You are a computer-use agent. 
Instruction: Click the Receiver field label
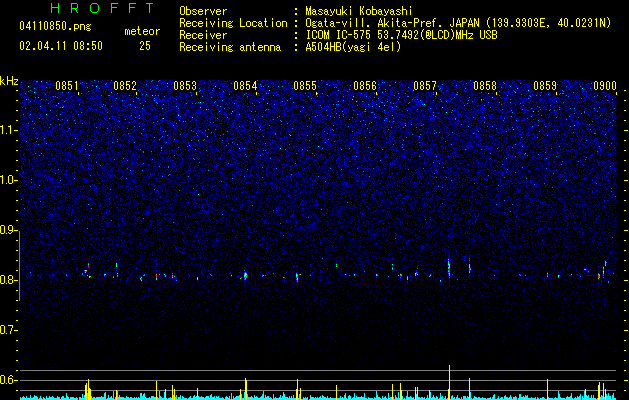pyautogui.click(x=203, y=35)
